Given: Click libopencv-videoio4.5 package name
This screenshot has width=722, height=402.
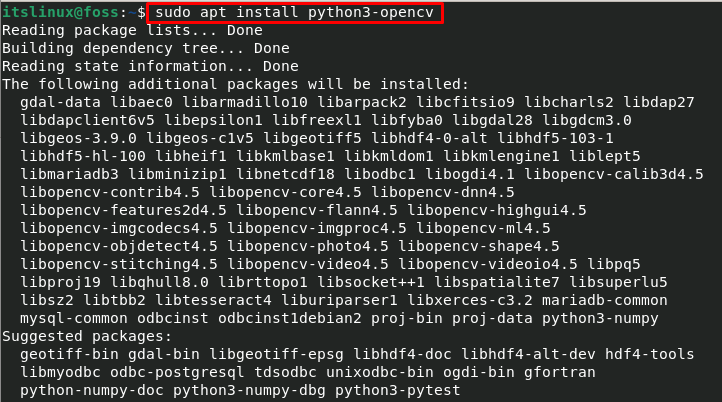Looking at the screenshot, I should 488,265.
